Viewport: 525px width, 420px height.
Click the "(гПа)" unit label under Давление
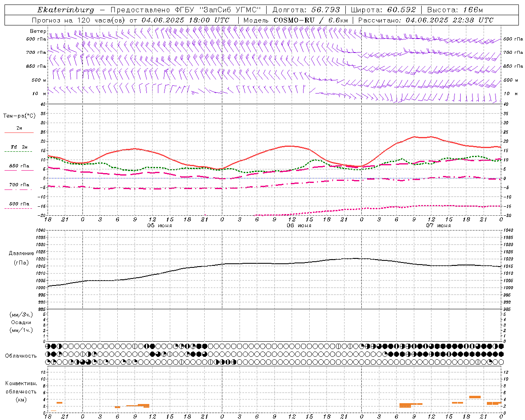tap(21, 262)
